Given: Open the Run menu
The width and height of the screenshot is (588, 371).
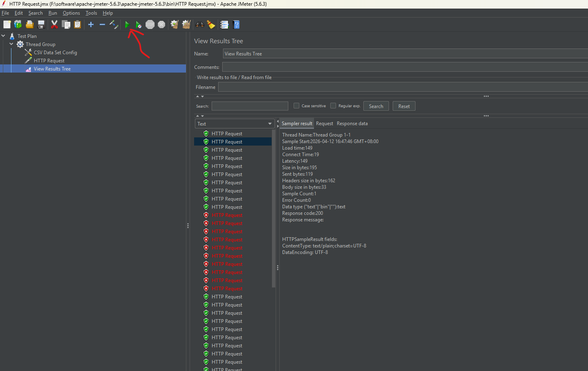Looking at the screenshot, I should click(x=53, y=13).
